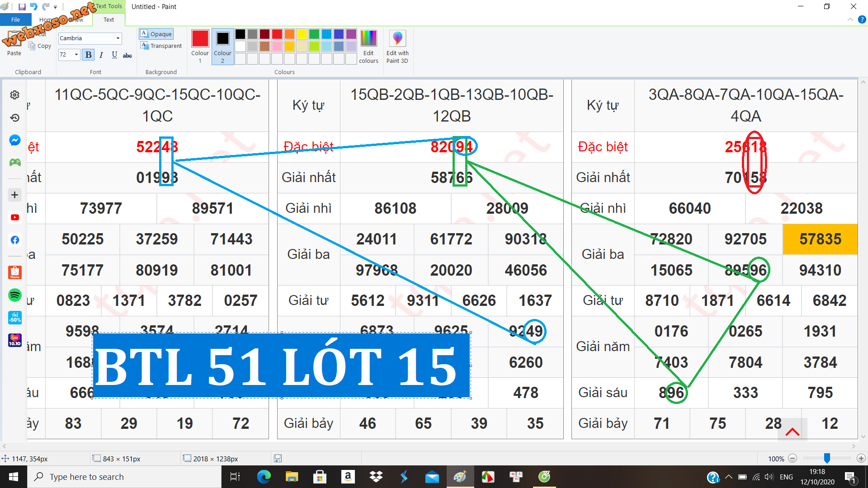Open Microsoft Edge from the taskbar
Viewport: 868px width, 488px height.
pos(264,477)
